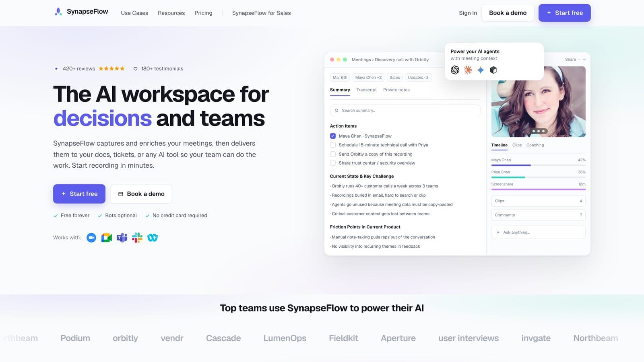Select the ChatGPT agent icon
Viewport: 644px width, 362px height.
tap(455, 70)
